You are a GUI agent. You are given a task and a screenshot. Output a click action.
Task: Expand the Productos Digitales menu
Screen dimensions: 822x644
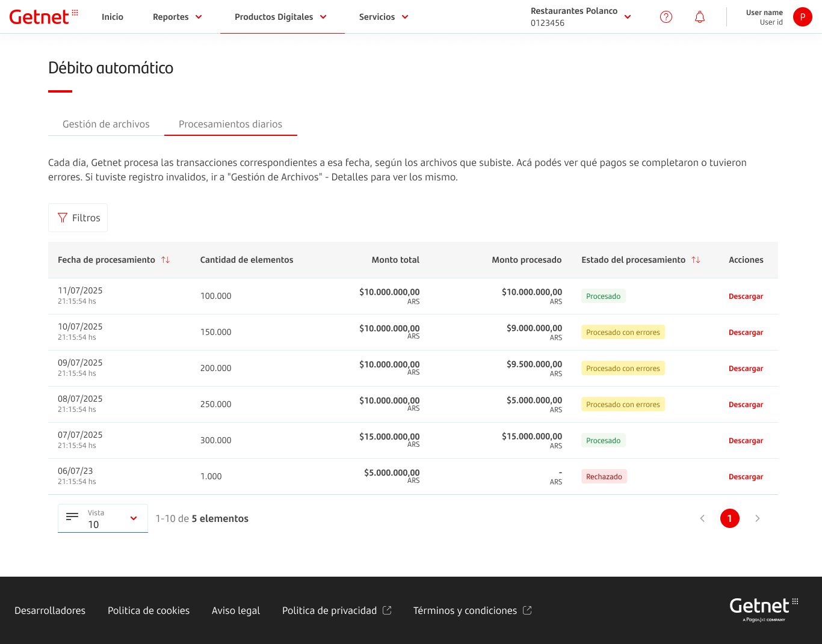click(280, 17)
